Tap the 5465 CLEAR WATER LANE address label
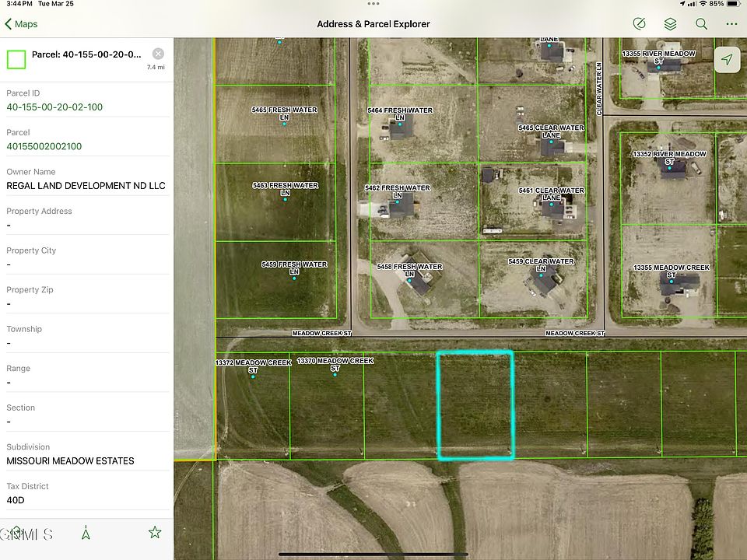 pos(551,131)
